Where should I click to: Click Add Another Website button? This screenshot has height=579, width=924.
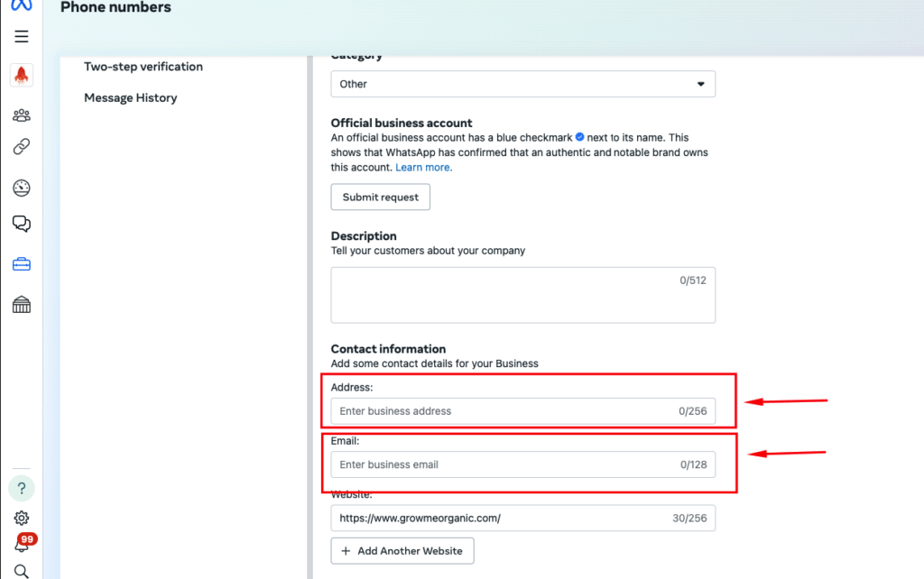[x=402, y=551]
